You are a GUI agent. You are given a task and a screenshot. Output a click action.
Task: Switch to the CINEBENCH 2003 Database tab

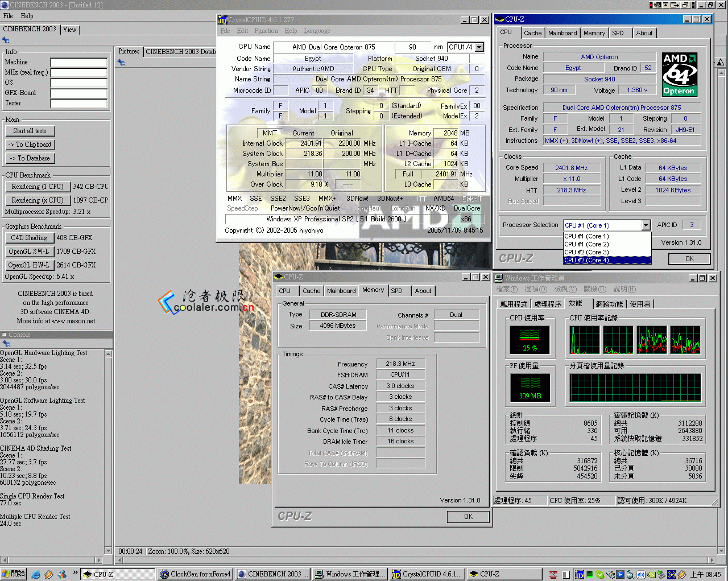point(180,52)
